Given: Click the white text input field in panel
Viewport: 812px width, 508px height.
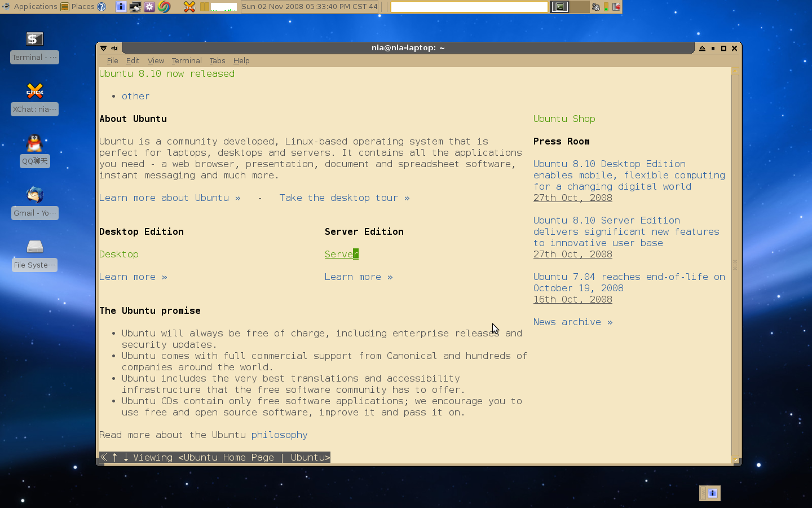Looking at the screenshot, I should 469,7.
